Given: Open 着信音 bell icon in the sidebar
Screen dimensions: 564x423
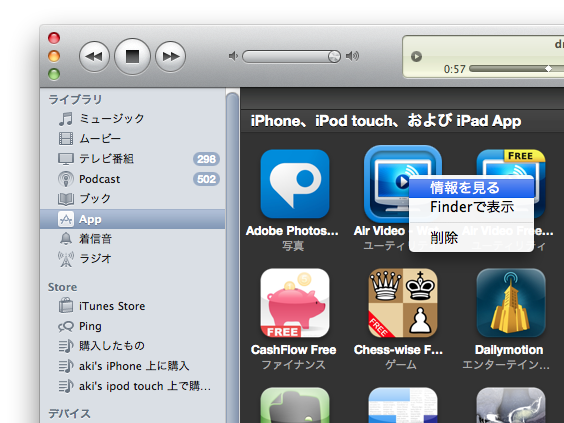Looking at the screenshot, I should pos(66,238).
